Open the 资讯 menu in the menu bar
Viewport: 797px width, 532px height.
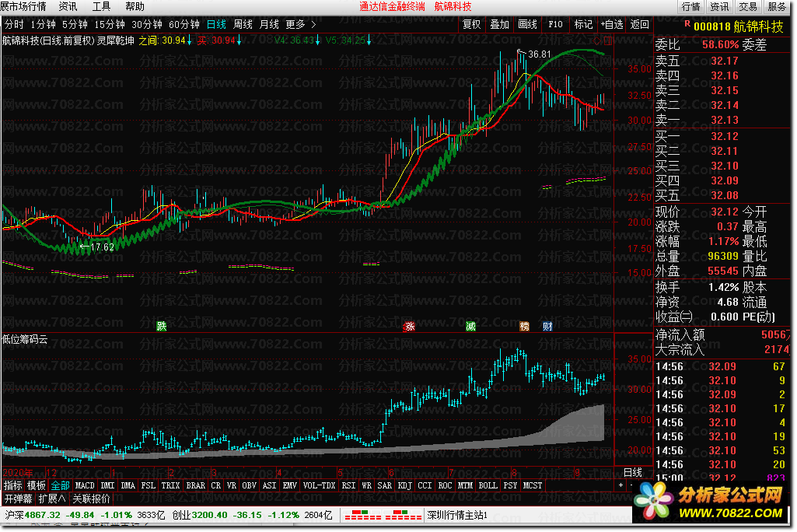(x=68, y=7)
